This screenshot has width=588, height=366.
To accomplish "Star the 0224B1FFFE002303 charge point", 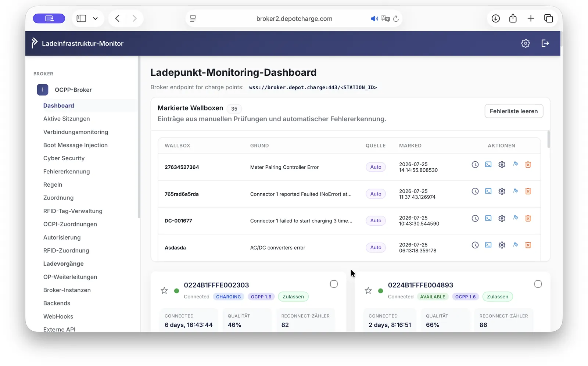I will point(164,291).
